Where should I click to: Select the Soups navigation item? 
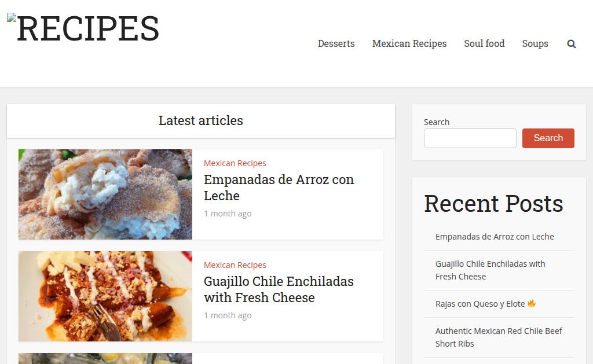(x=535, y=43)
